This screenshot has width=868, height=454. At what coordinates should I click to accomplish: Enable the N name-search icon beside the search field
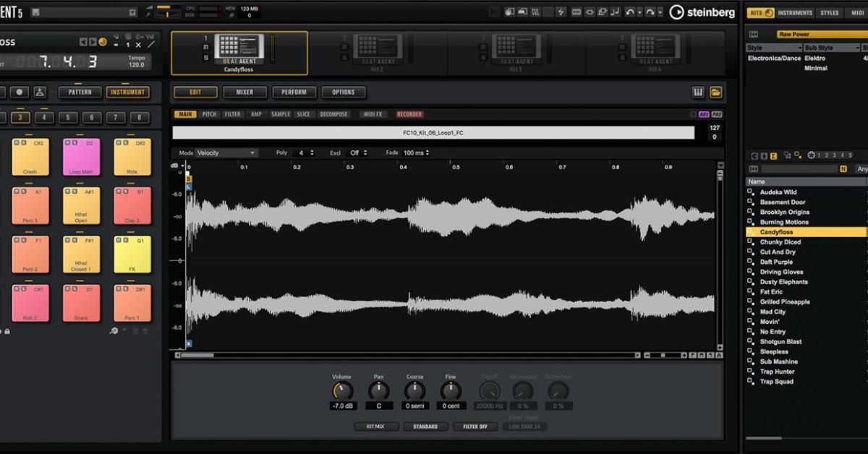[843, 168]
